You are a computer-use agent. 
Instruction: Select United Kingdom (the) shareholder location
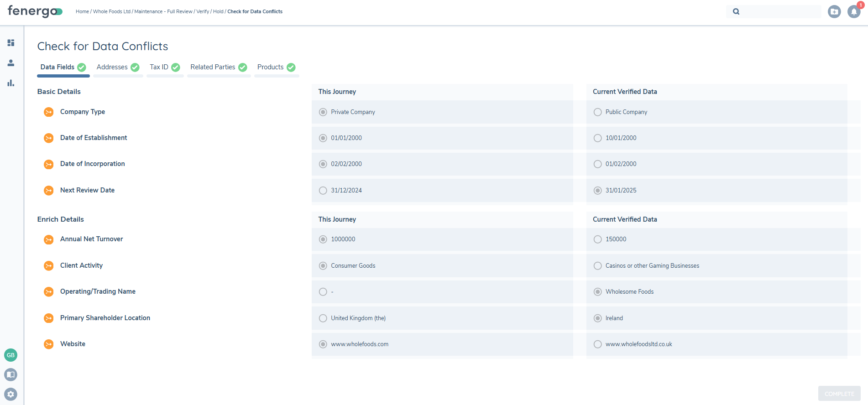point(323,318)
